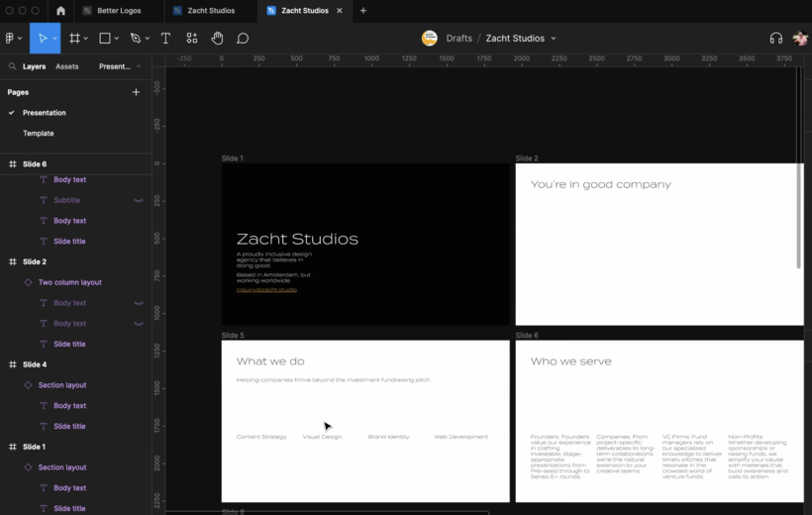Open a new tab with plus button
Viewport: 812px width, 515px height.
tap(363, 10)
